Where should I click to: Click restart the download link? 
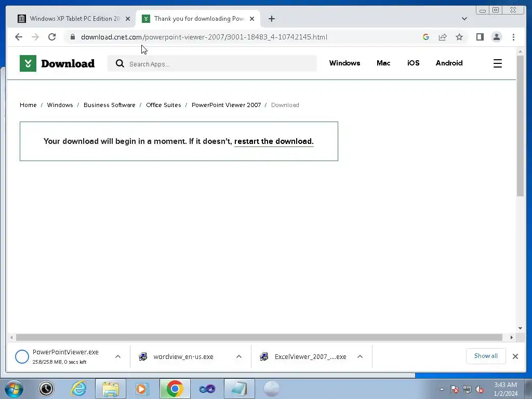[x=273, y=141]
